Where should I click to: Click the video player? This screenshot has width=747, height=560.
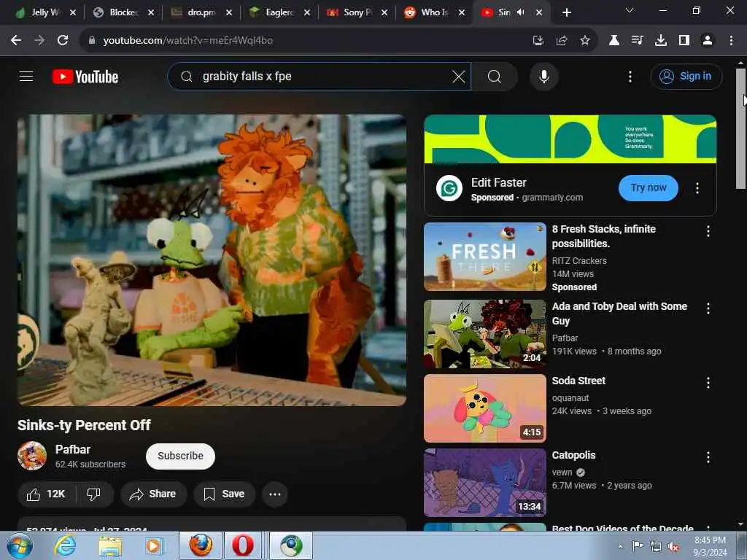coord(212,260)
